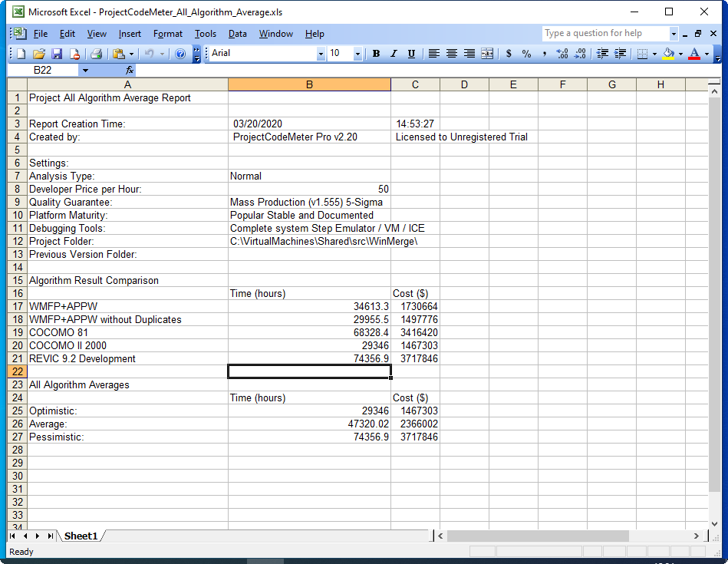Open an existing workbook via the Open icon
The width and height of the screenshot is (728, 564).
point(38,54)
